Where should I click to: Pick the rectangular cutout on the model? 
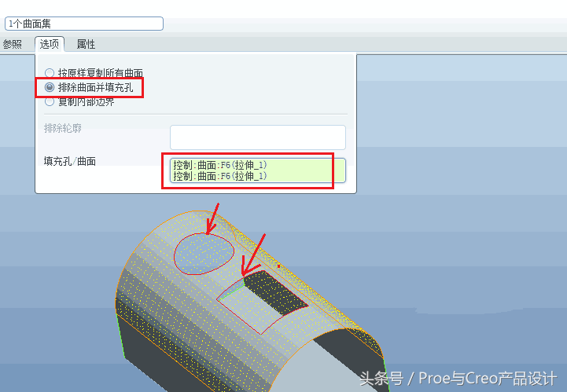point(263,302)
